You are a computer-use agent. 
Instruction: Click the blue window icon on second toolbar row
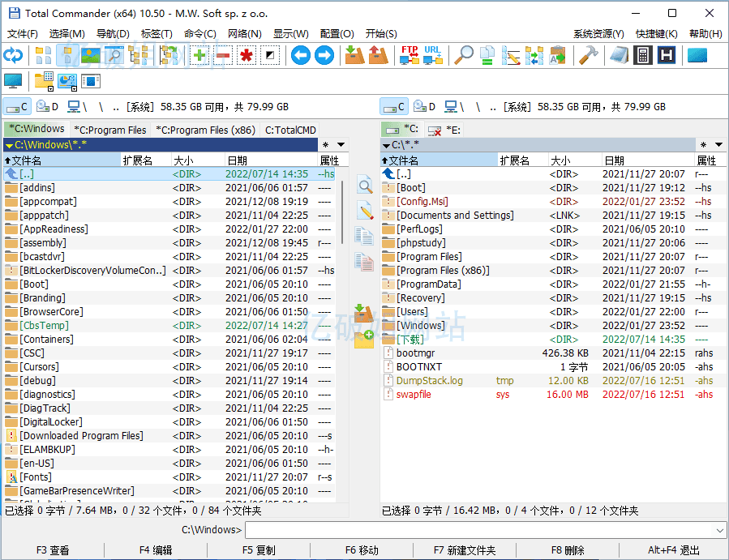[x=91, y=81]
